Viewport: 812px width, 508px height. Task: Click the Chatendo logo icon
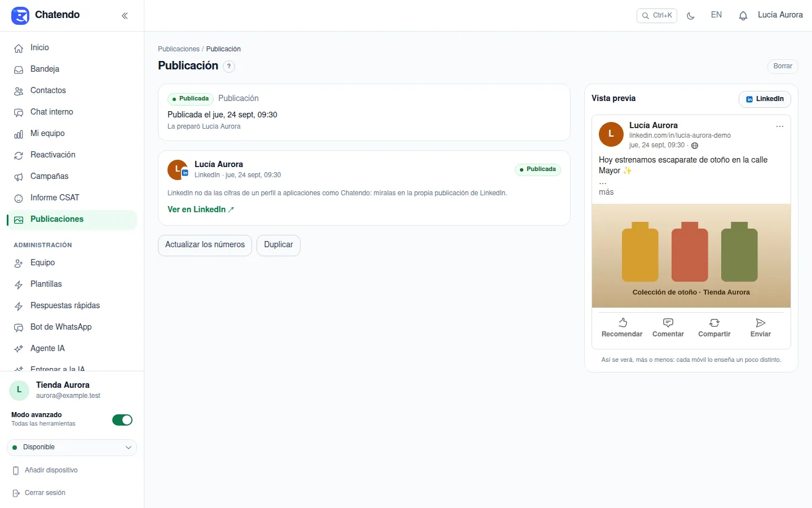(20, 16)
